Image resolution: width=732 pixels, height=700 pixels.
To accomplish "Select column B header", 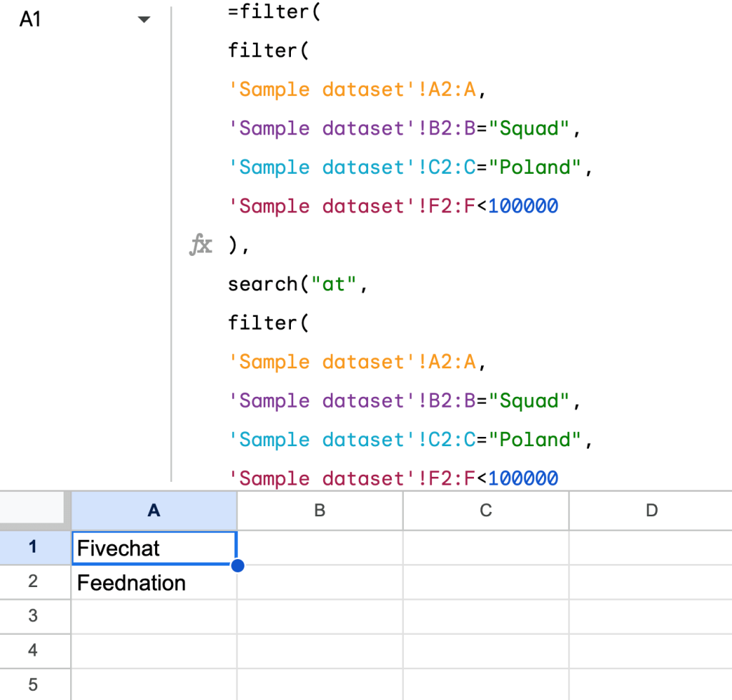I will click(320, 511).
